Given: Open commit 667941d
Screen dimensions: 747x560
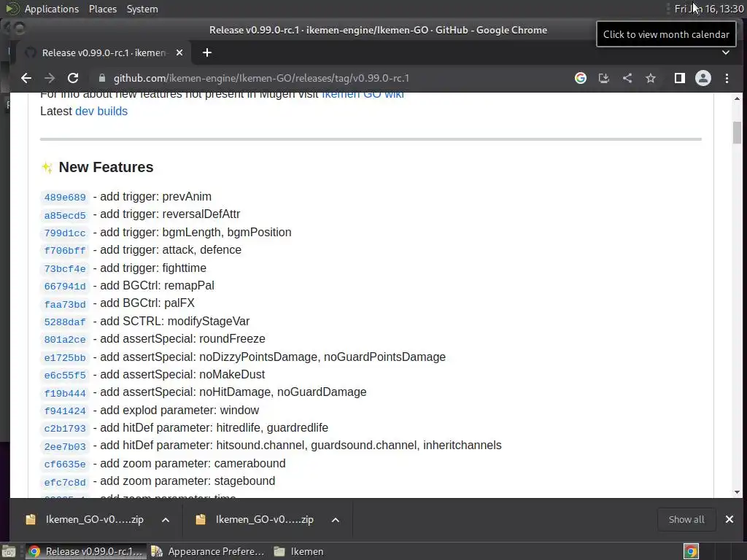Looking at the screenshot, I should (65, 286).
